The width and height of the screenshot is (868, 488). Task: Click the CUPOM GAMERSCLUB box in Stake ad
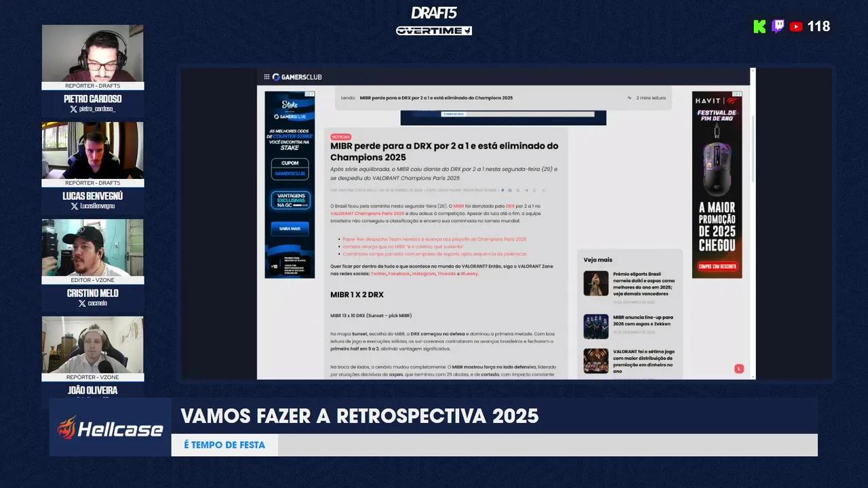tap(290, 169)
